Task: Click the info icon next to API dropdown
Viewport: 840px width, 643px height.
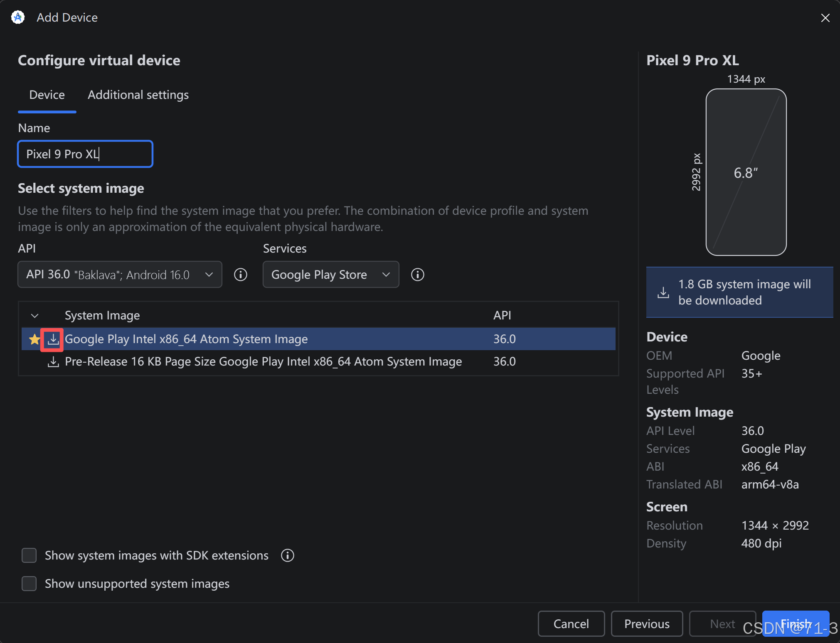Action: coord(241,275)
